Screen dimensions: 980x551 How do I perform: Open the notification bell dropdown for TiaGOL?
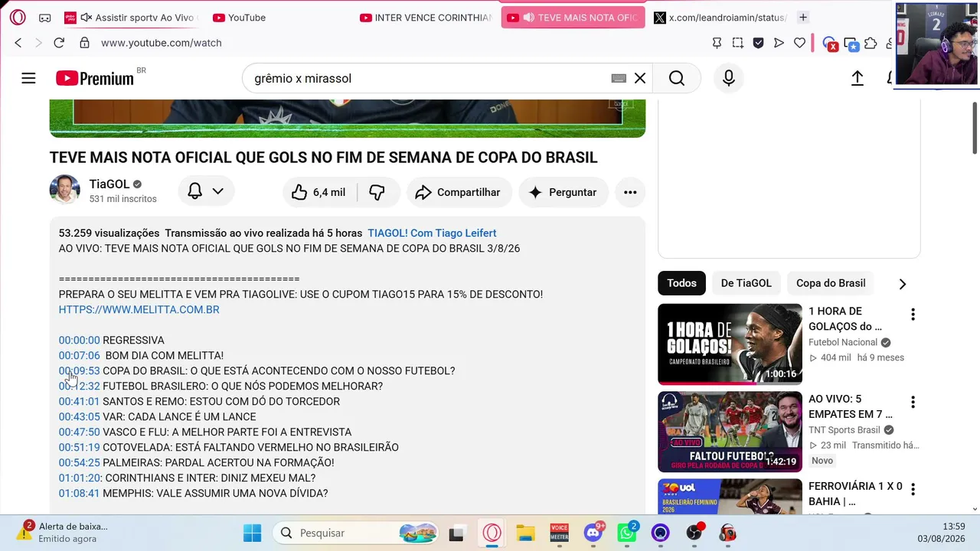(206, 191)
